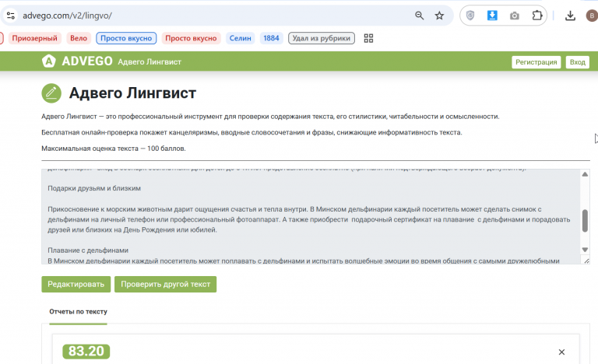Viewport: 598px width, 364px height.
Task: Click the site info icon in address bar
Action: 11,16
